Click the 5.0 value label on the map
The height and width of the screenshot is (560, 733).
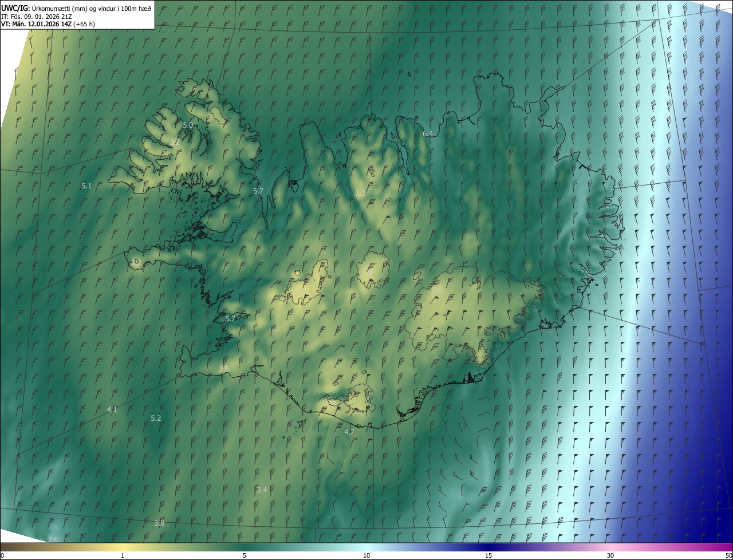[188, 125]
